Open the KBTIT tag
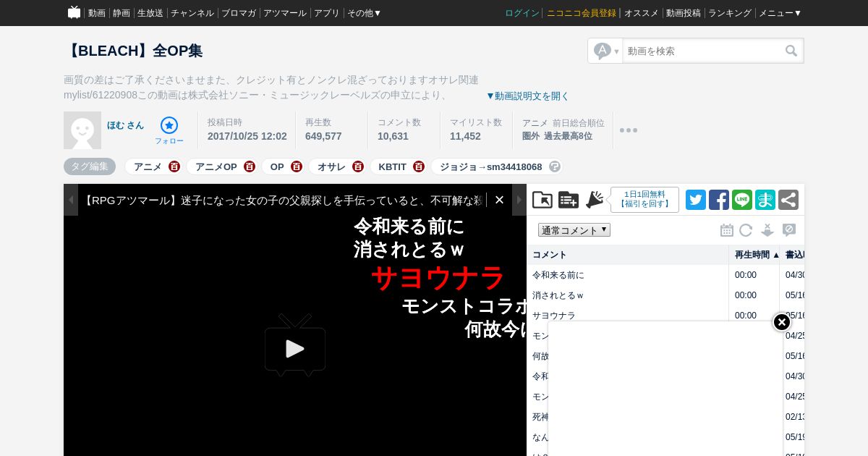Image resolution: width=868 pixels, height=456 pixels. [393, 166]
